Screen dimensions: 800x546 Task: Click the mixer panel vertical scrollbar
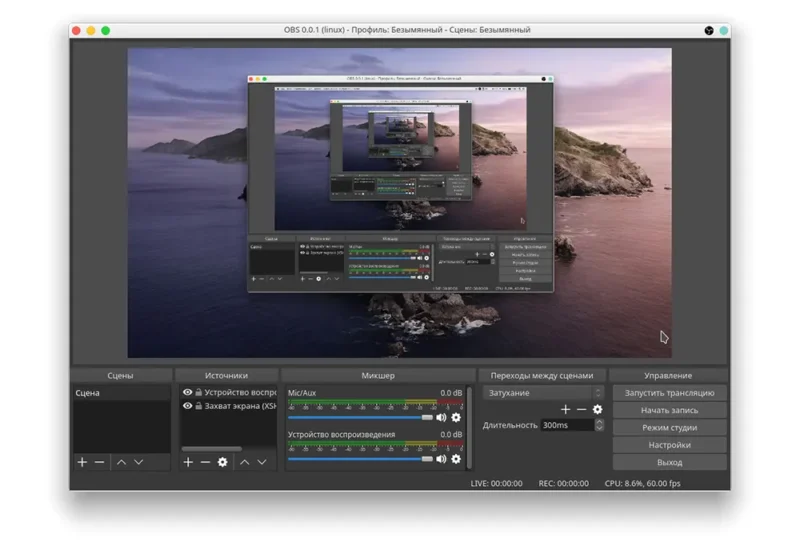click(x=469, y=428)
